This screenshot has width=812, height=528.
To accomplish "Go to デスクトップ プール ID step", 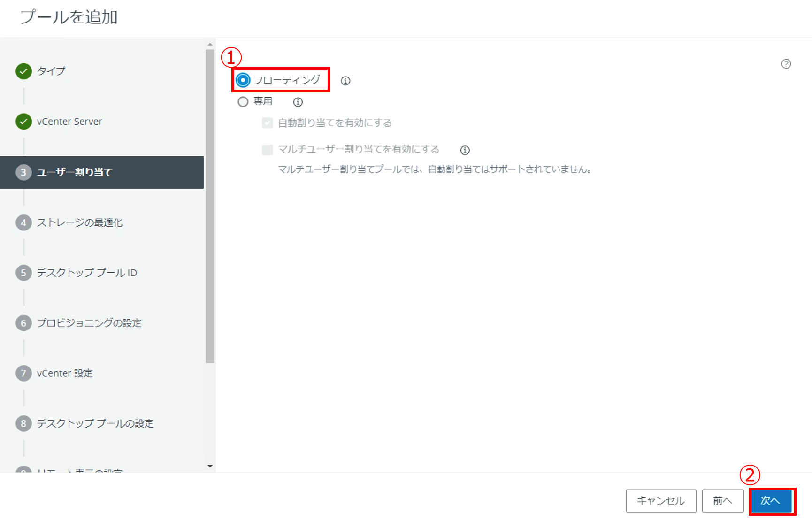I will (87, 273).
